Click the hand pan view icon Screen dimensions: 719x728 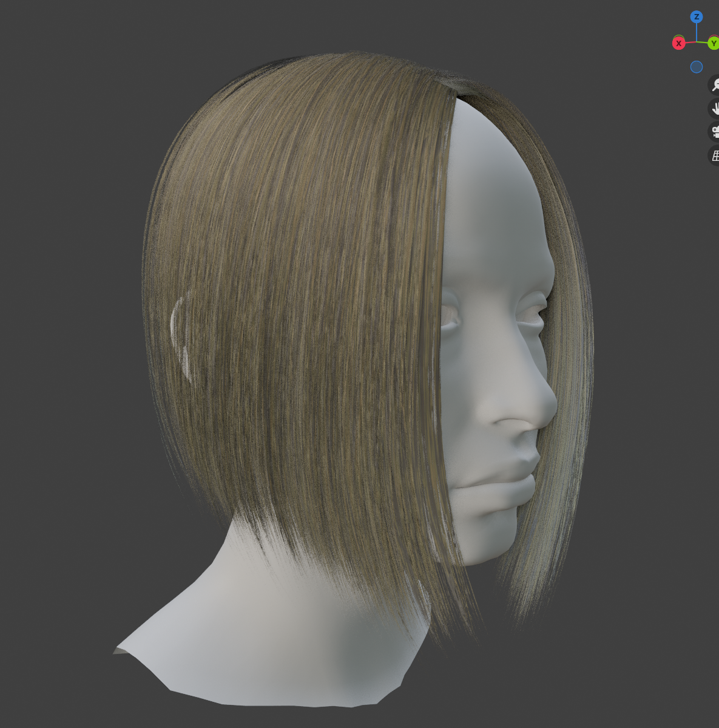[x=715, y=109]
